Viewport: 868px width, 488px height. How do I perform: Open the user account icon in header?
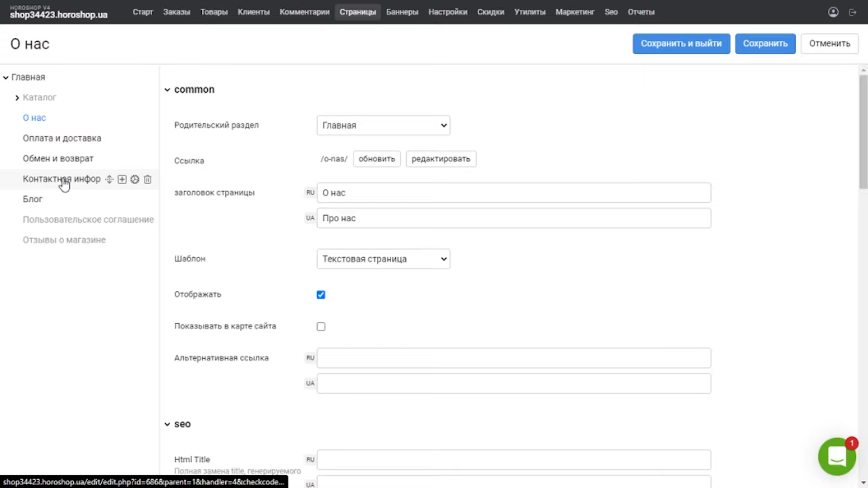coord(833,12)
